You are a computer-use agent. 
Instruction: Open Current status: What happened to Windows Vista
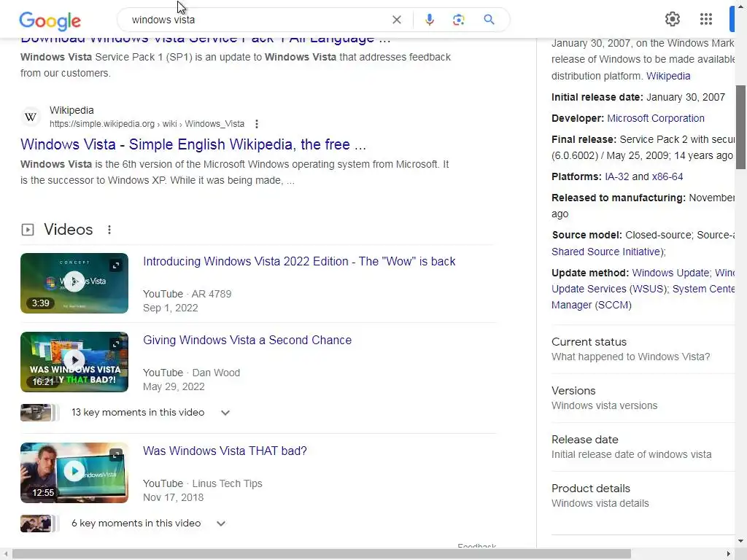click(x=643, y=349)
